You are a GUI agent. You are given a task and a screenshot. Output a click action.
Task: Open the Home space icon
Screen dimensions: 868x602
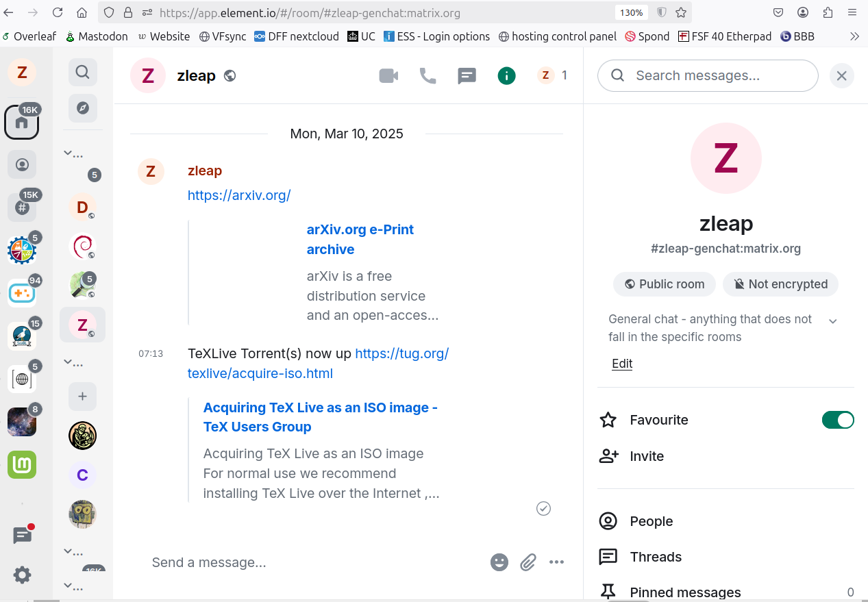click(x=22, y=123)
